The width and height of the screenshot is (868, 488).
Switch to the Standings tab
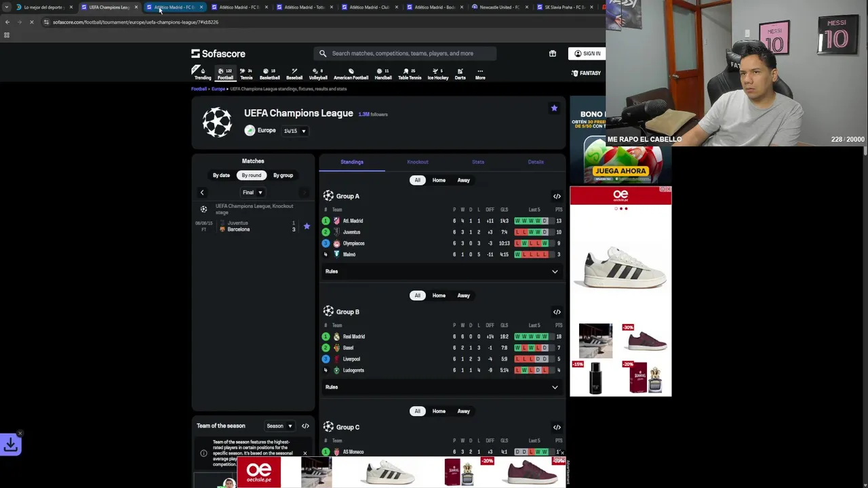click(x=352, y=162)
